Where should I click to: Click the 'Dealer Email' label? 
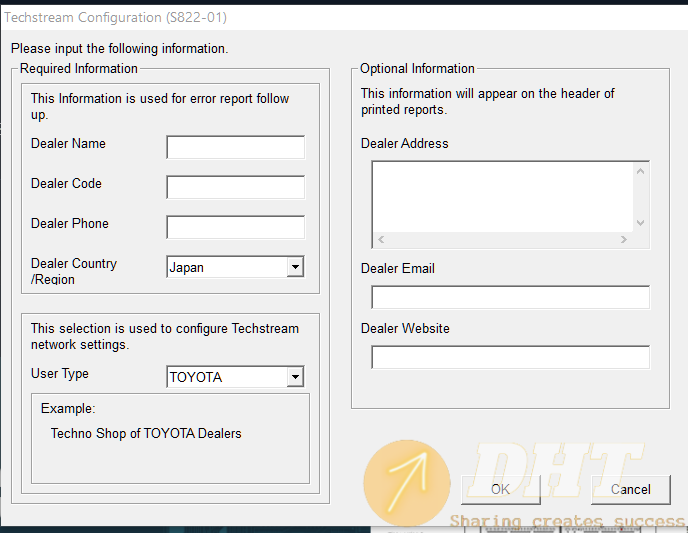398,268
